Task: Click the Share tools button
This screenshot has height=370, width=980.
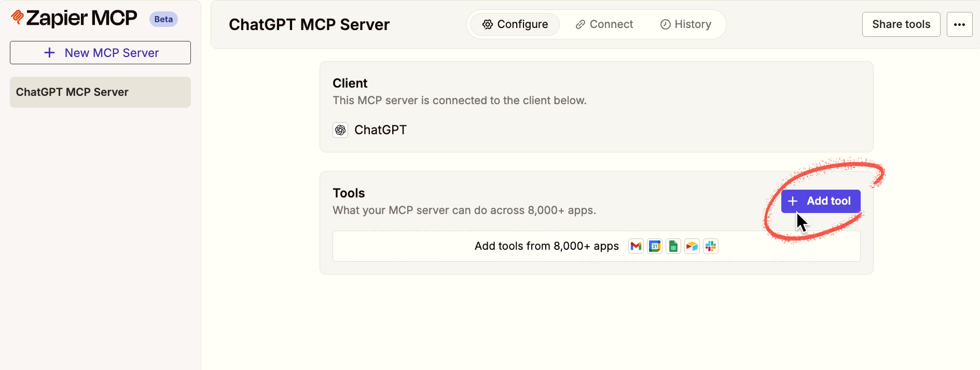Action: coord(901,24)
